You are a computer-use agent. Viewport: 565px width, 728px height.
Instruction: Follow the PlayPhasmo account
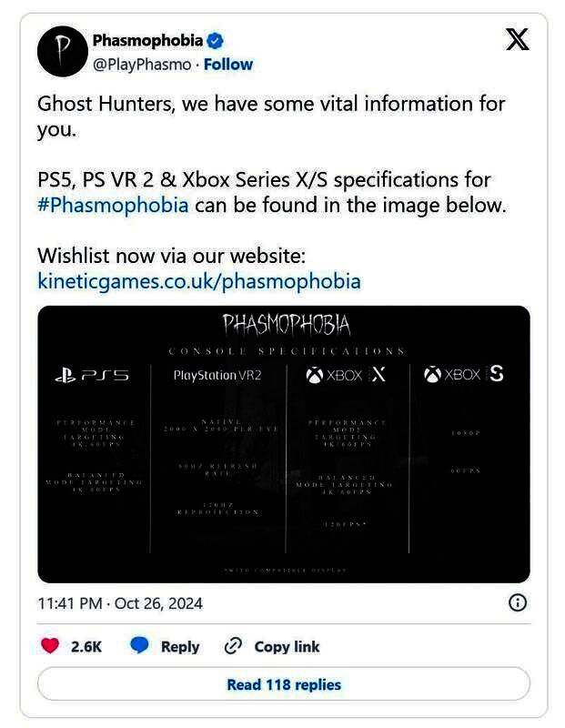coord(228,65)
